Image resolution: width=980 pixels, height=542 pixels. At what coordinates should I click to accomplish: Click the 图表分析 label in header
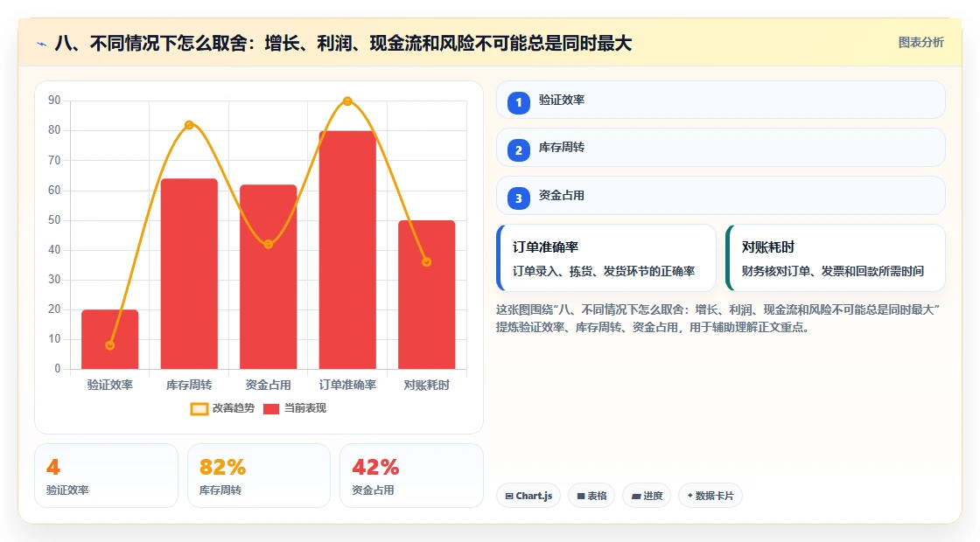(x=920, y=43)
